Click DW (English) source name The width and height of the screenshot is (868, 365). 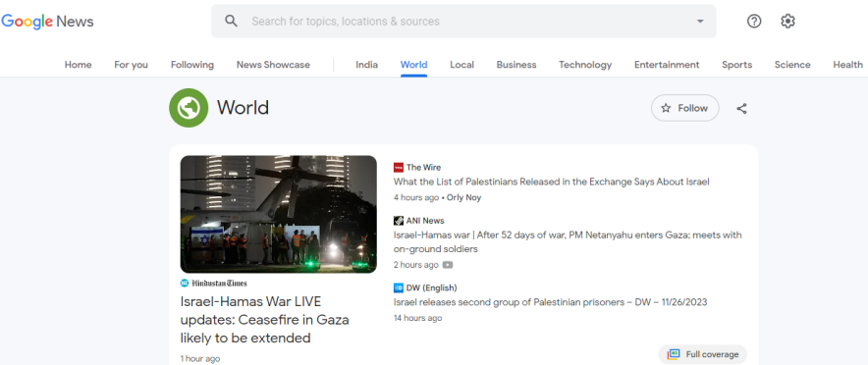432,287
